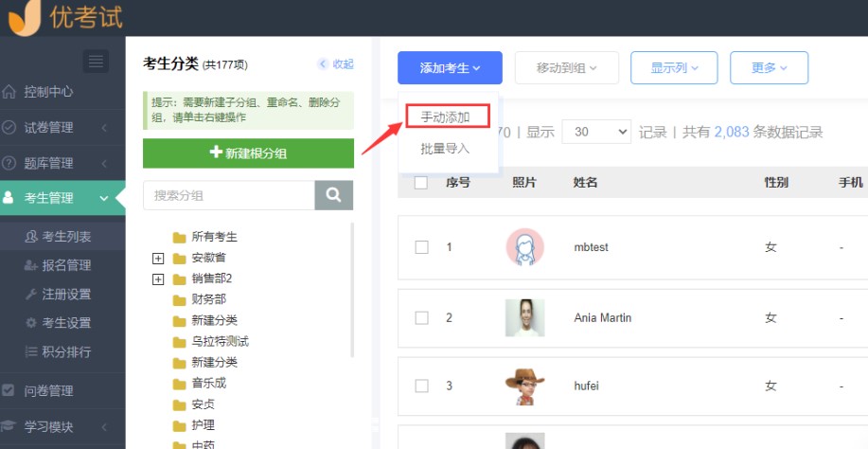Click the 积分排行 list icon

[x=31, y=351]
